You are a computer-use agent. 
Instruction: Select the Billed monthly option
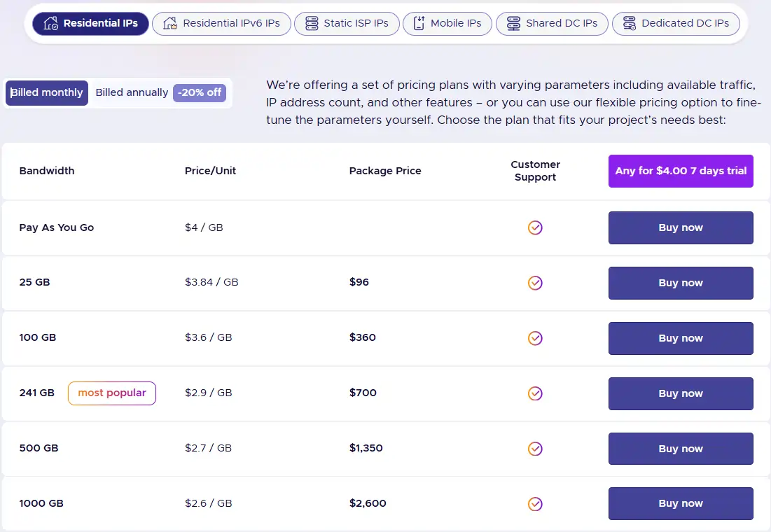click(x=46, y=92)
